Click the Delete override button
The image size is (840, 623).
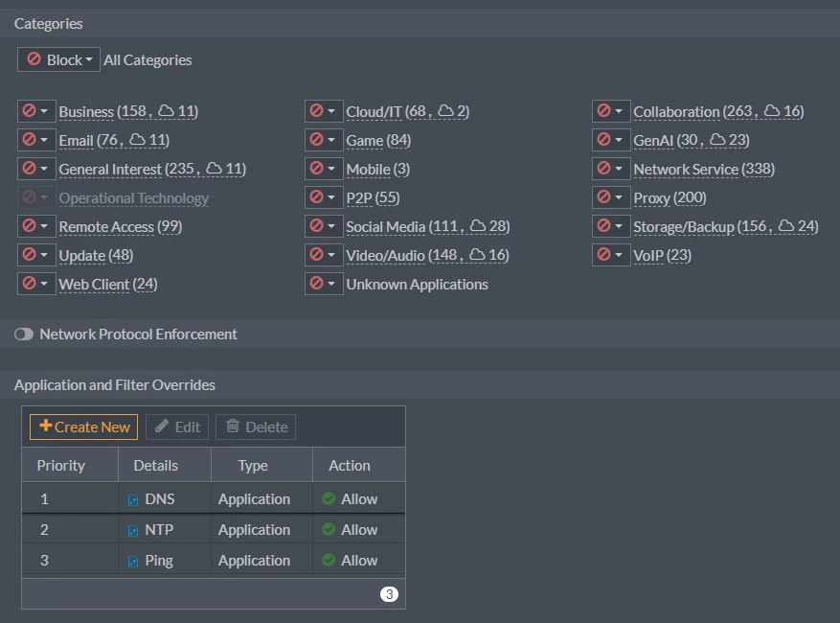click(256, 427)
